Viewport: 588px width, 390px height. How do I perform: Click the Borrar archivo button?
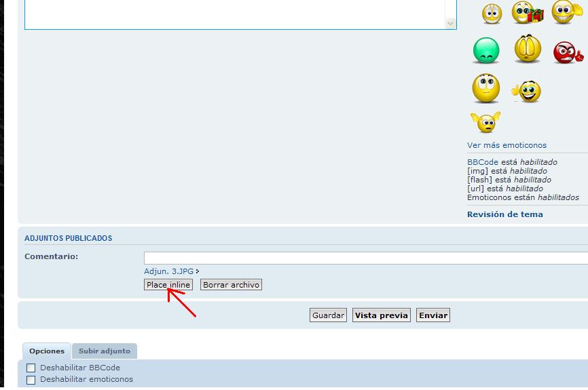[x=231, y=285]
